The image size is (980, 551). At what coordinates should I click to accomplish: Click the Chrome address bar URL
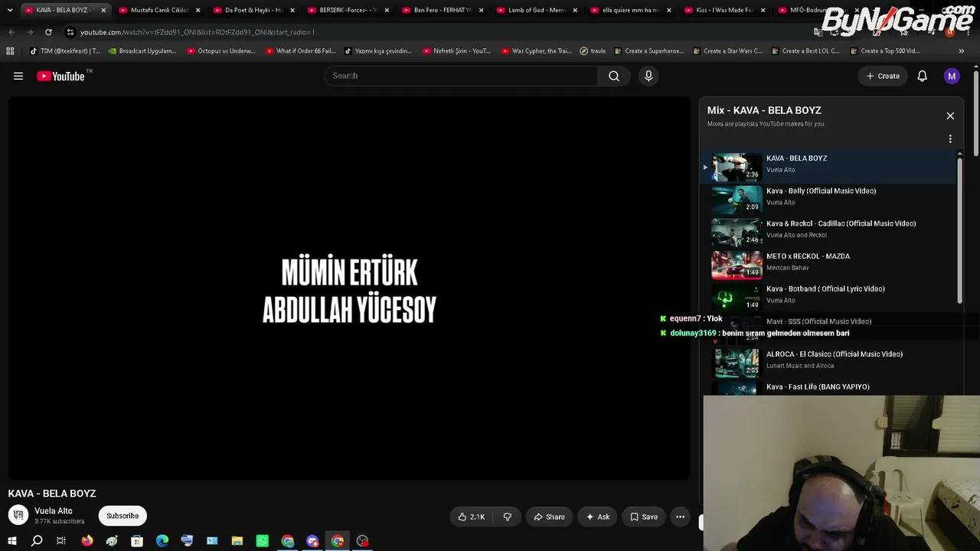click(x=198, y=32)
